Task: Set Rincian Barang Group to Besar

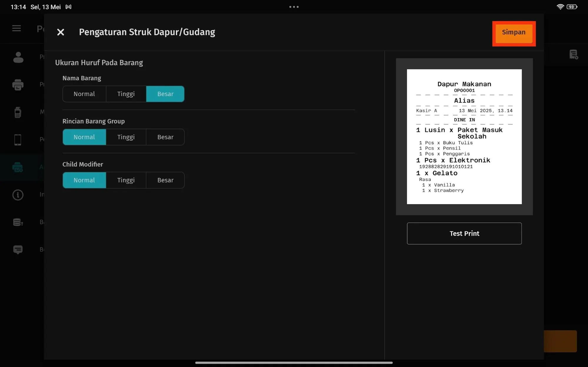Action: pos(165,137)
